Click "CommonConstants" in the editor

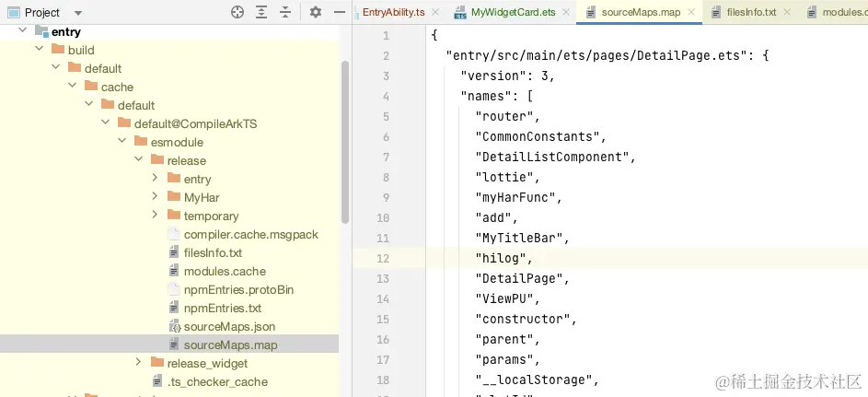click(540, 136)
